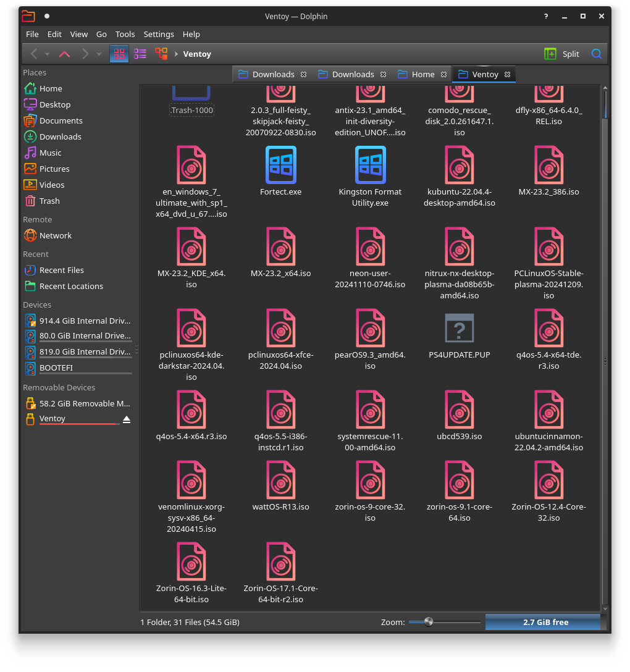Open the 58.2 GiB Removable Media device
Screen dimensions: 630x672
pos(77,404)
